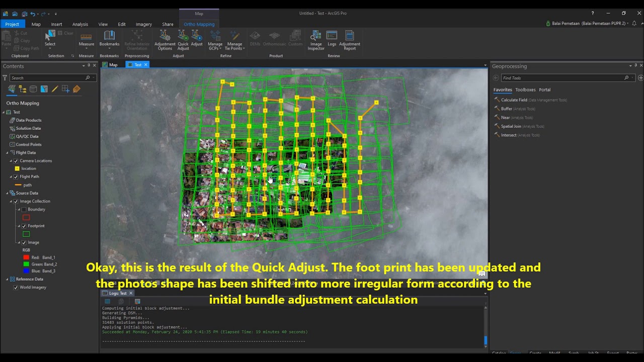
Task: Click the Footprint green outline symbol
Action: (x=26, y=234)
